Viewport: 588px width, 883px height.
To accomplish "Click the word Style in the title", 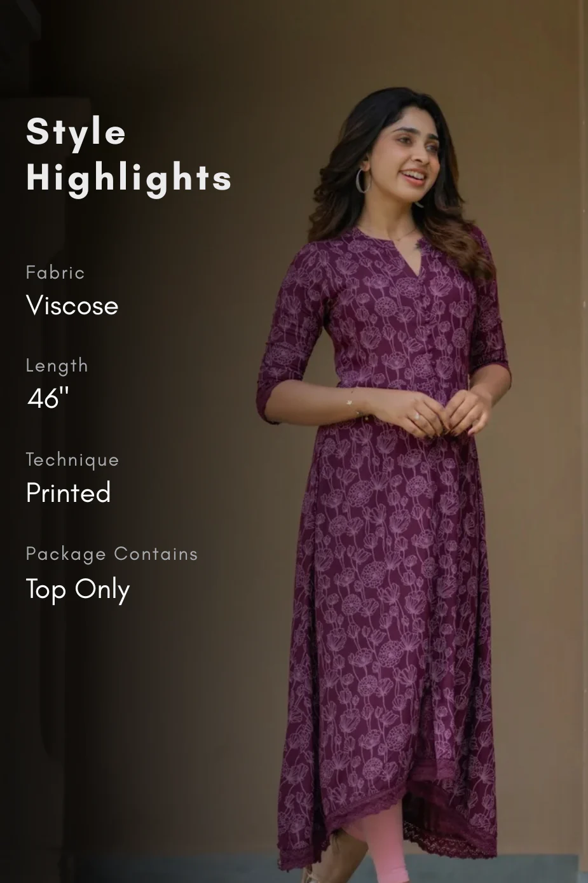I will click(76, 133).
